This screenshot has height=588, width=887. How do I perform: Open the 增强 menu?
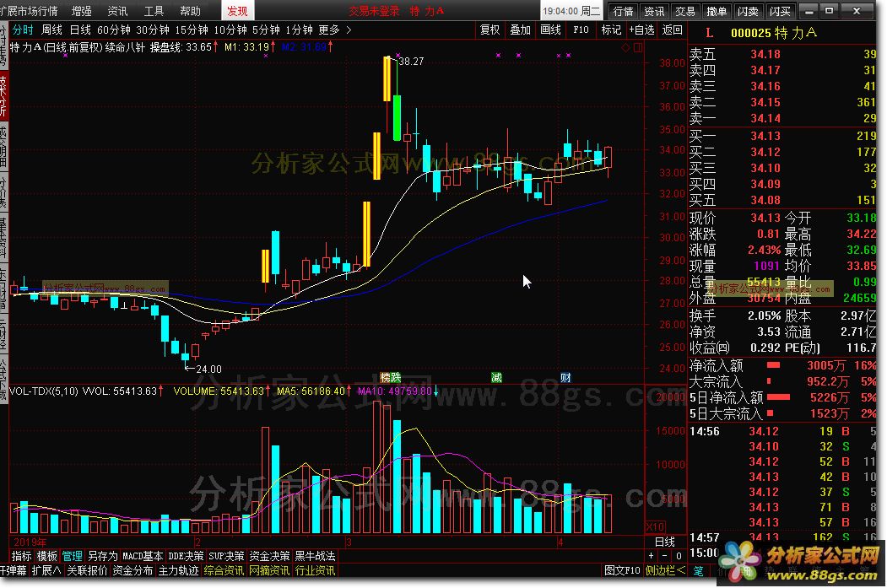coord(82,11)
